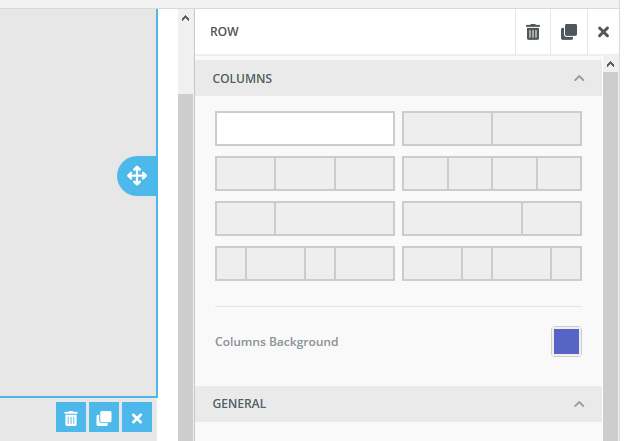Click blue X button below canvas row
The height and width of the screenshot is (441, 625).
pyautogui.click(x=137, y=417)
